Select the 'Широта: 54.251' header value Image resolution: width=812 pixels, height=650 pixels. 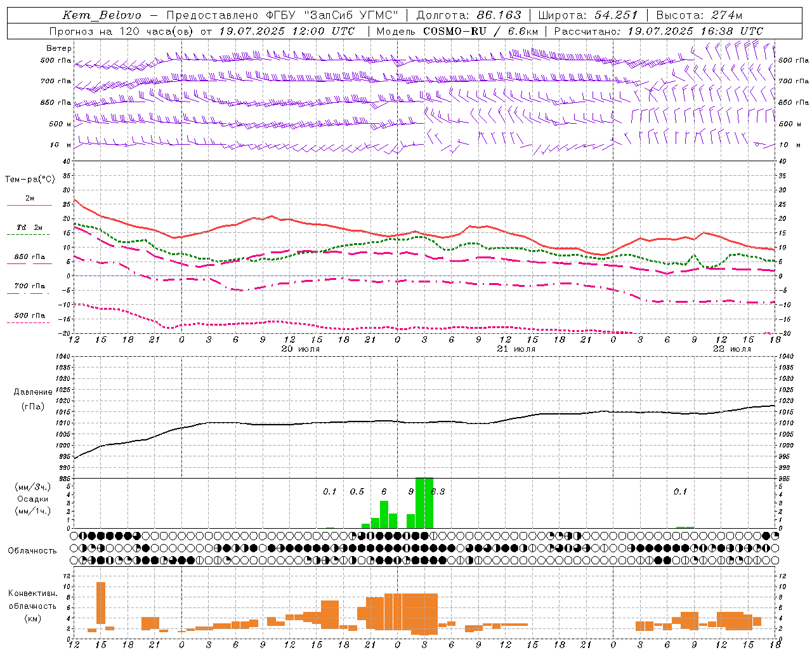587,15
